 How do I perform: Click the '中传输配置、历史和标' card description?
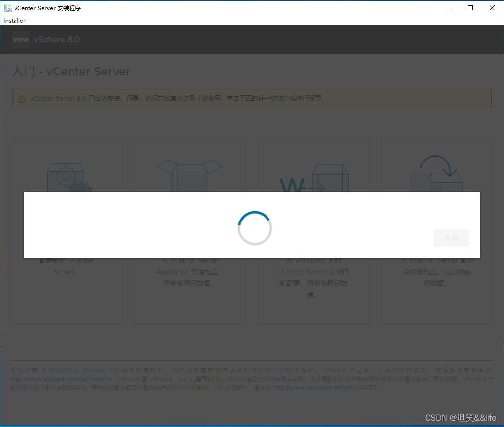(x=437, y=272)
